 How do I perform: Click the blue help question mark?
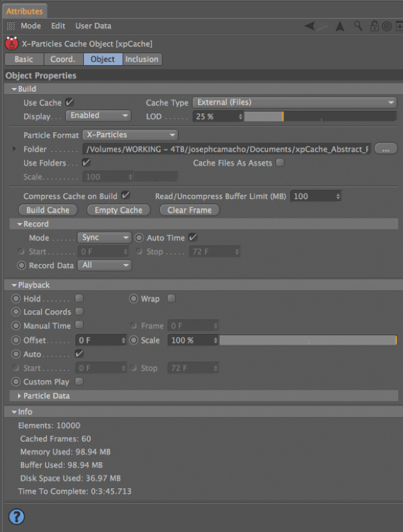[x=16, y=516]
